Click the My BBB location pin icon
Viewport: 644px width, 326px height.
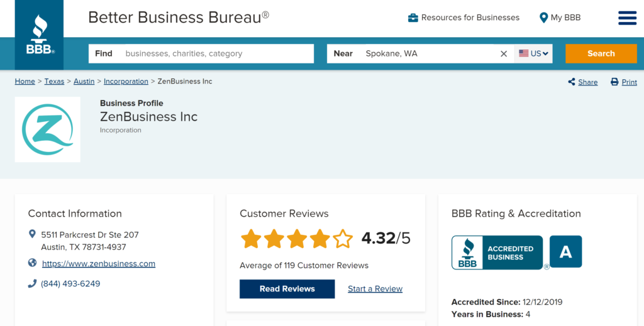tap(543, 18)
